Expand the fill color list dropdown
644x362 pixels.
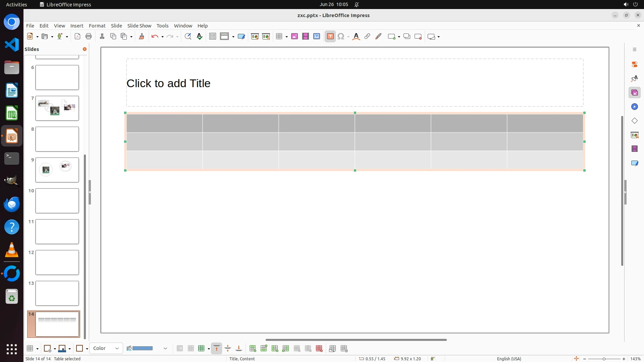tap(165, 349)
